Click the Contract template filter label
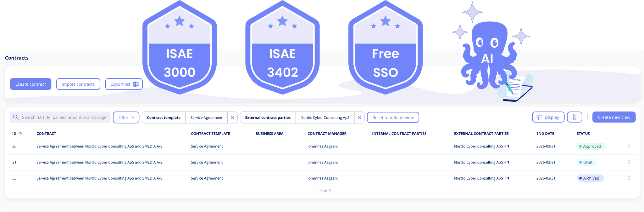The height and width of the screenshot is (212, 644). (164, 117)
